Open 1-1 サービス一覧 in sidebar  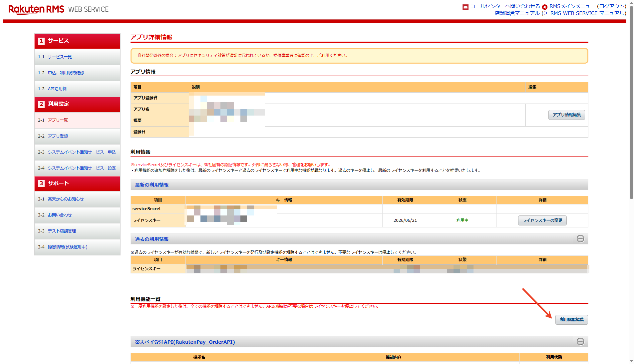[77, 57]
